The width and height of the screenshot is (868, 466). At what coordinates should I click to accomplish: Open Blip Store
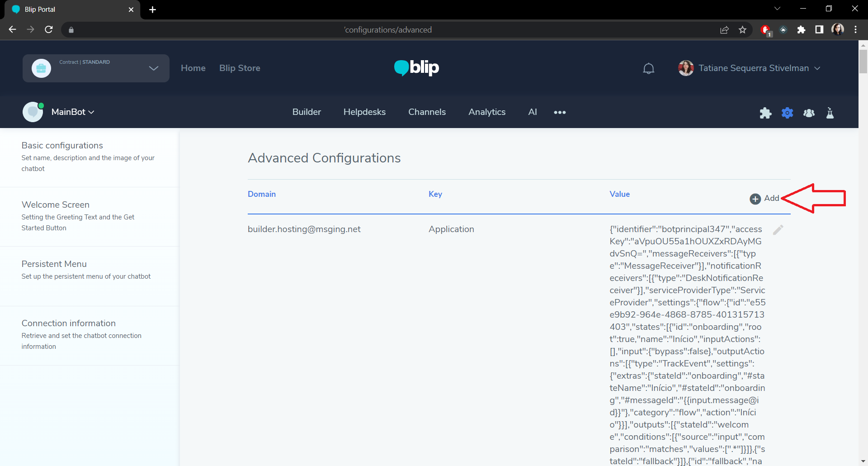point(240,68)
